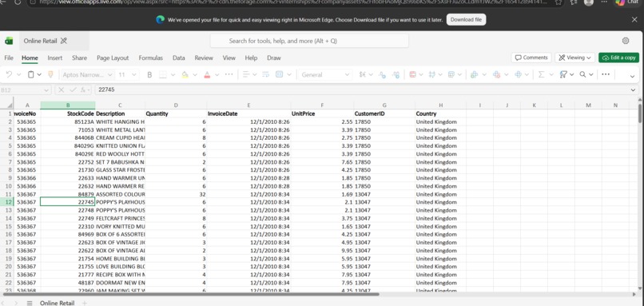
Task: Click Format as Table icon
Action: [x=451, y=74]
